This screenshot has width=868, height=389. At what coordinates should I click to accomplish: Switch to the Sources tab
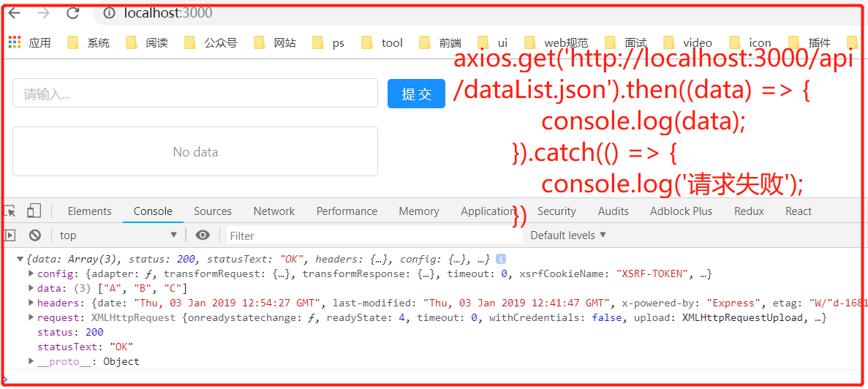213,211
